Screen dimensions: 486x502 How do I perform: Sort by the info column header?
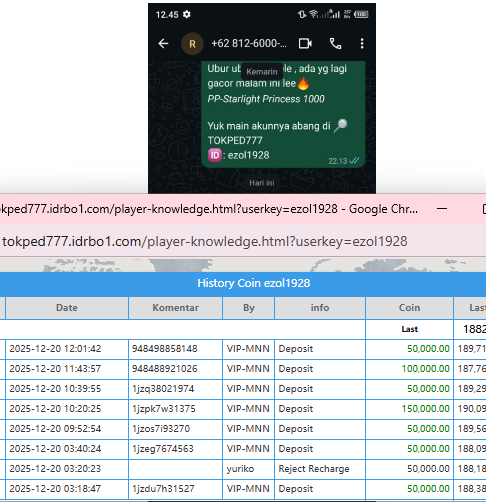(320, 308)
